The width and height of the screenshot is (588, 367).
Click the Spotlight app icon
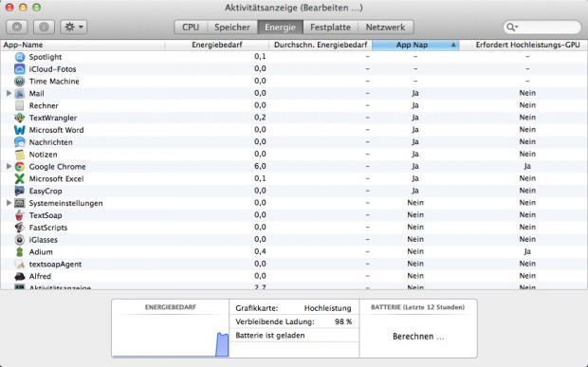pyautogui.click(x=20, y=57)
